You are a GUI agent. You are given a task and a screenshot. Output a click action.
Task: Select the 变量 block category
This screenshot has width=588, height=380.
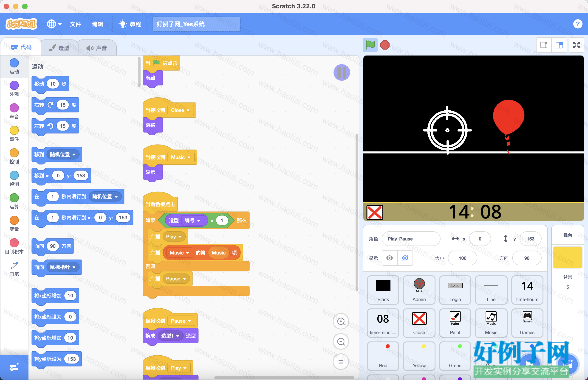(14, 223)
